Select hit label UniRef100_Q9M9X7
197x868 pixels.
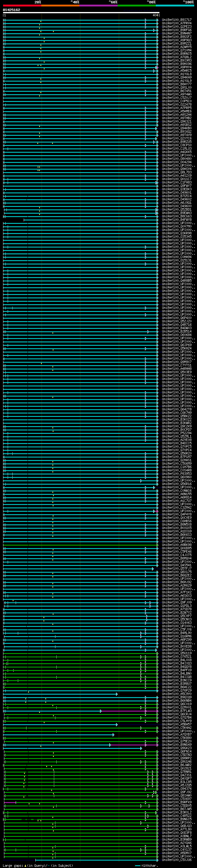click(x=177, y=362)
